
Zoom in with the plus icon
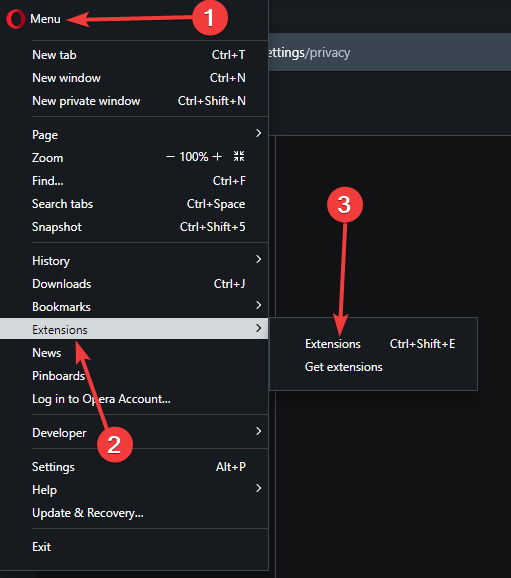point(217,157)
